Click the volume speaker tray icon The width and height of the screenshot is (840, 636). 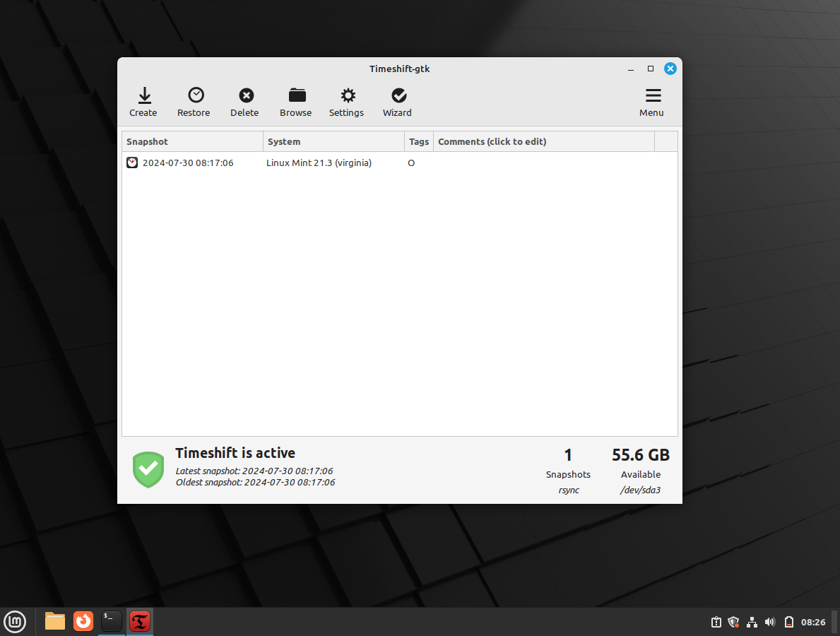click(770, 622)
